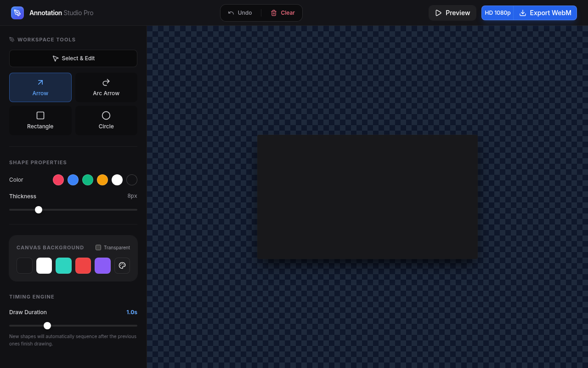The width and height of the screenshot is (588, 368).
Task: Open the HD 1080p resolution selector
Action: pyautogui.click(x=498, y=13)
